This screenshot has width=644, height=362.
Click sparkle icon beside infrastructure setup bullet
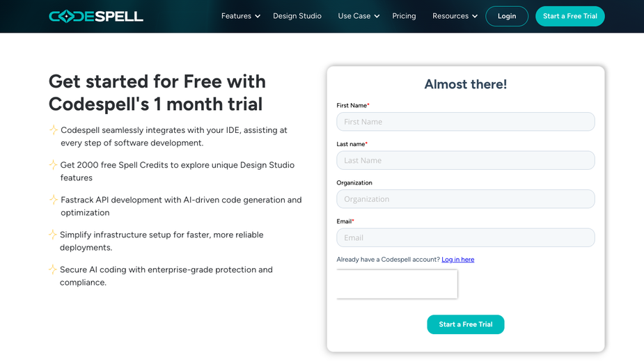point(53,235)
